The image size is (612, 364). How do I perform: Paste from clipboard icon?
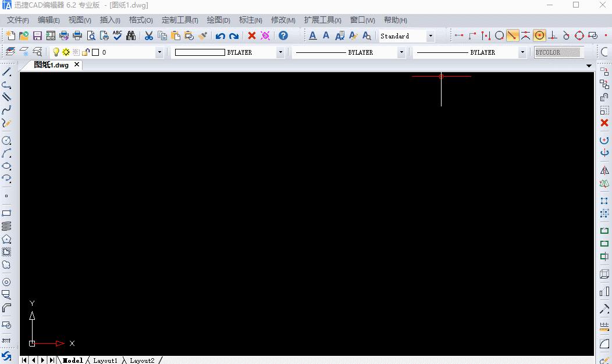(x=176, y=36)
